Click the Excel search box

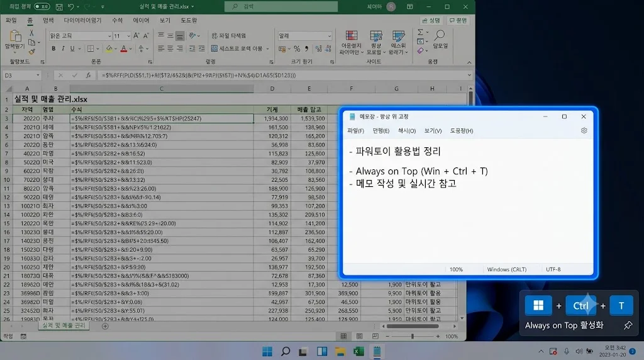click(281, 6)
